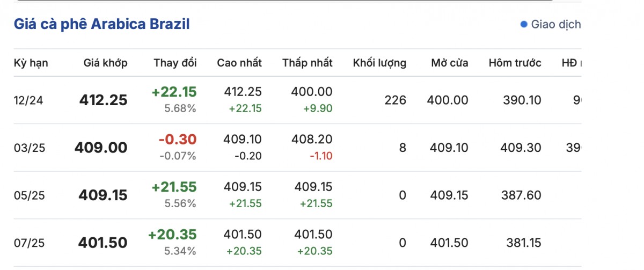The width and height of the screenshot is (644, 270).
Task: Click the "Mở cửa" column header
Action: pyautogui.click(x=449, y=63)
